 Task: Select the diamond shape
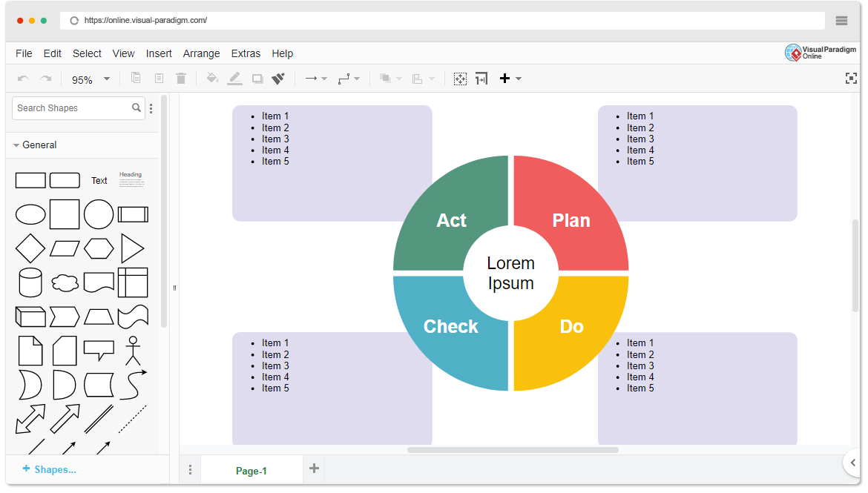[30, 248]
